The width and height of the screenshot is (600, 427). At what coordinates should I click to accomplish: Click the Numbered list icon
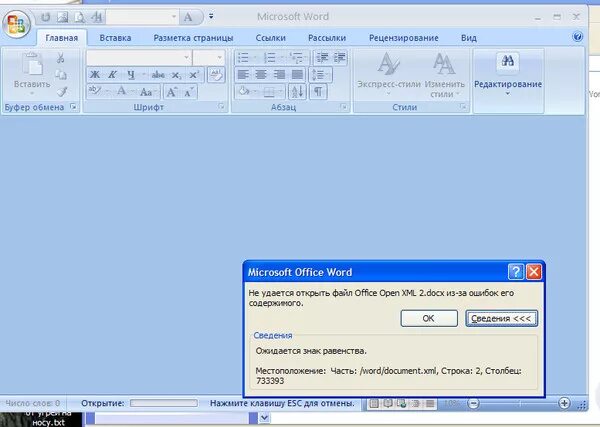click(x=269, y=58)
